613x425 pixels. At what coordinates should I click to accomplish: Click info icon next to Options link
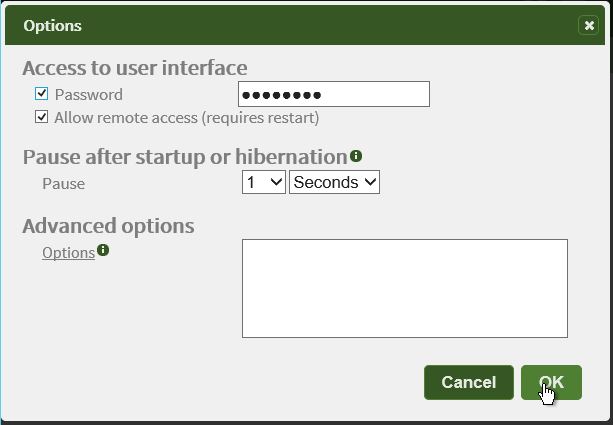click(103, 250)
